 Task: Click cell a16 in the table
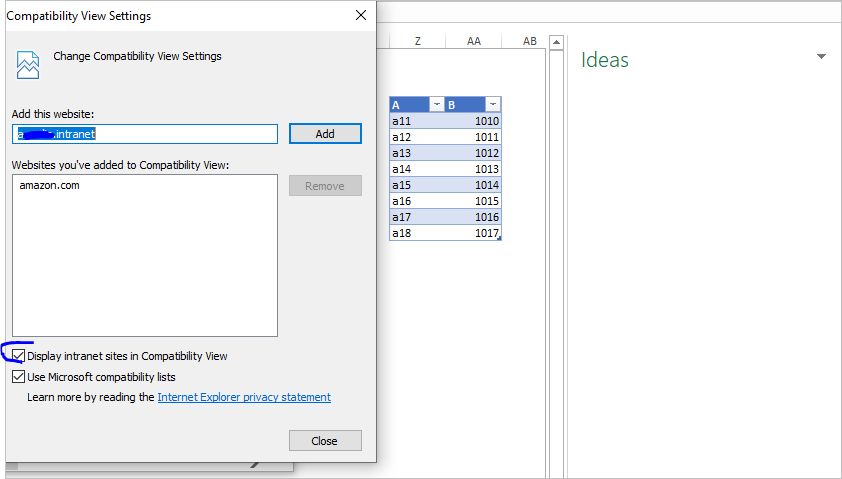click(417, 201)
